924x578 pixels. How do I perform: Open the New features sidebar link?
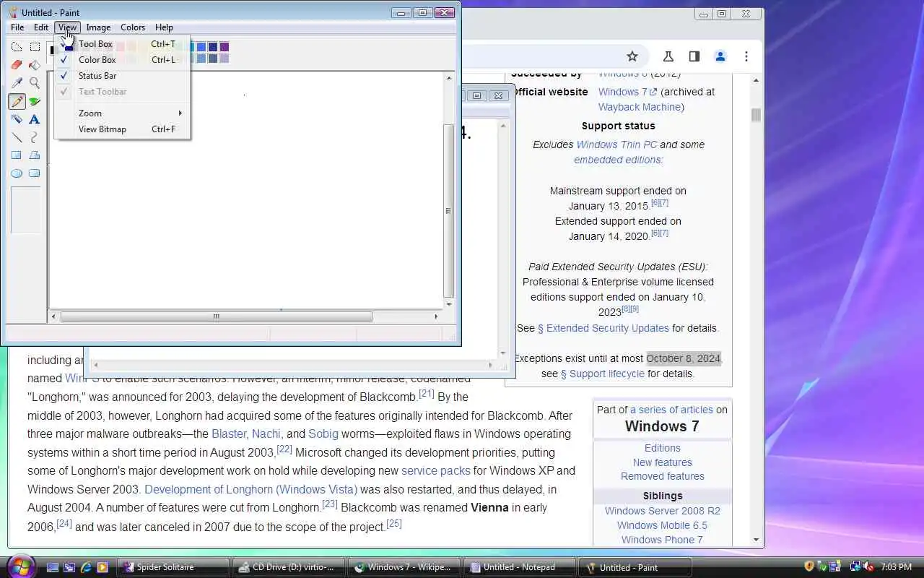coord(662,462)
